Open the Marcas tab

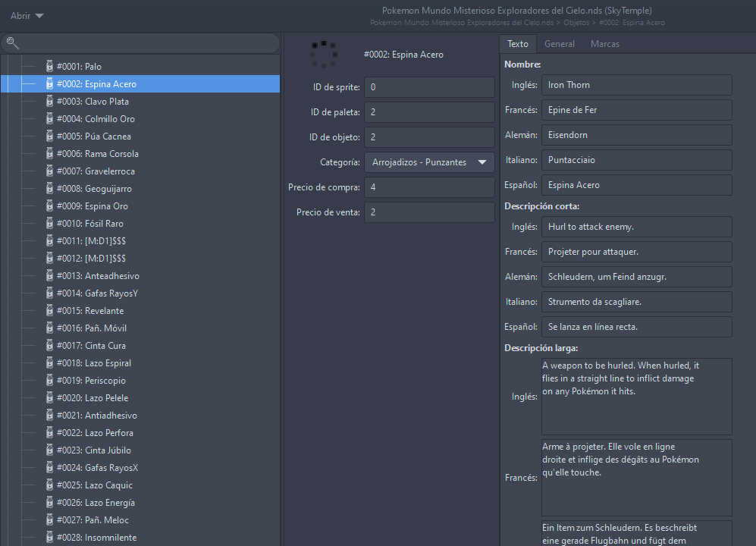click(604, 44)
